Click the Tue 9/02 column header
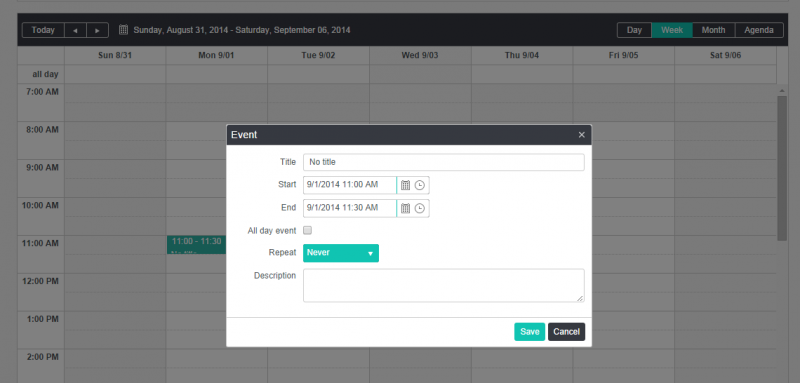The height and width of the screenshot is (383, 800). tap(318, 56)
